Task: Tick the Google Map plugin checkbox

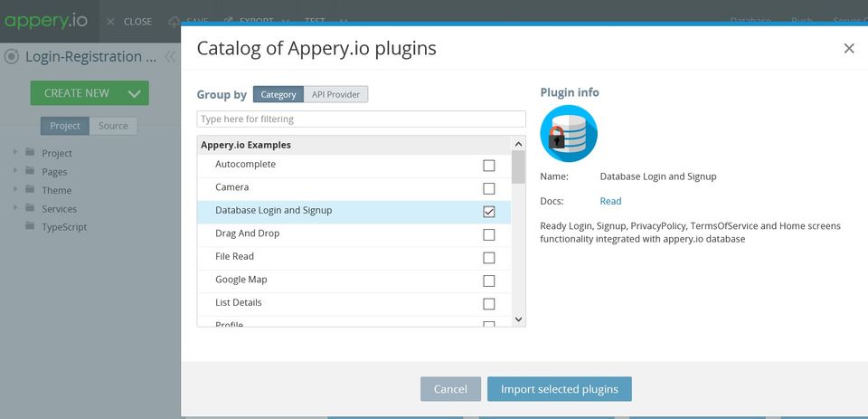Action: point(489,281)
